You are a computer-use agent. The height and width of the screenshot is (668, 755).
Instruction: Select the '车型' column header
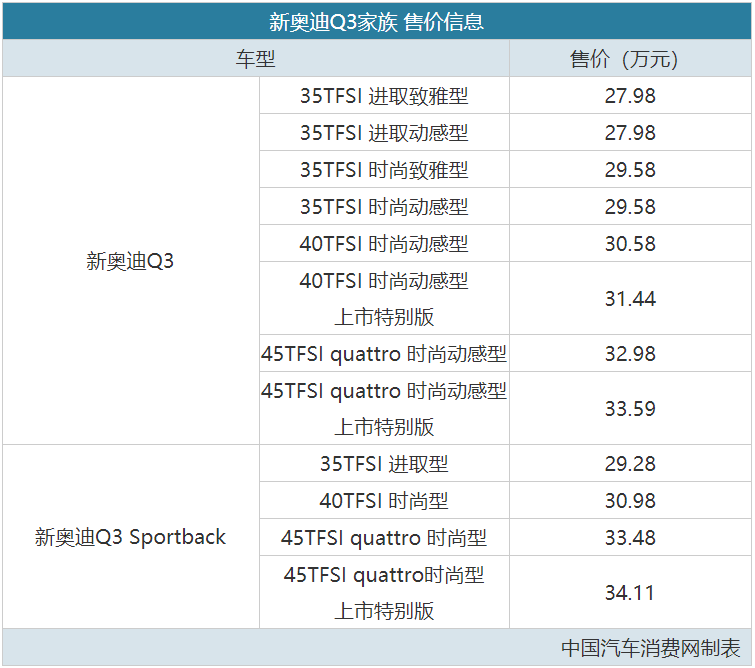255,59
